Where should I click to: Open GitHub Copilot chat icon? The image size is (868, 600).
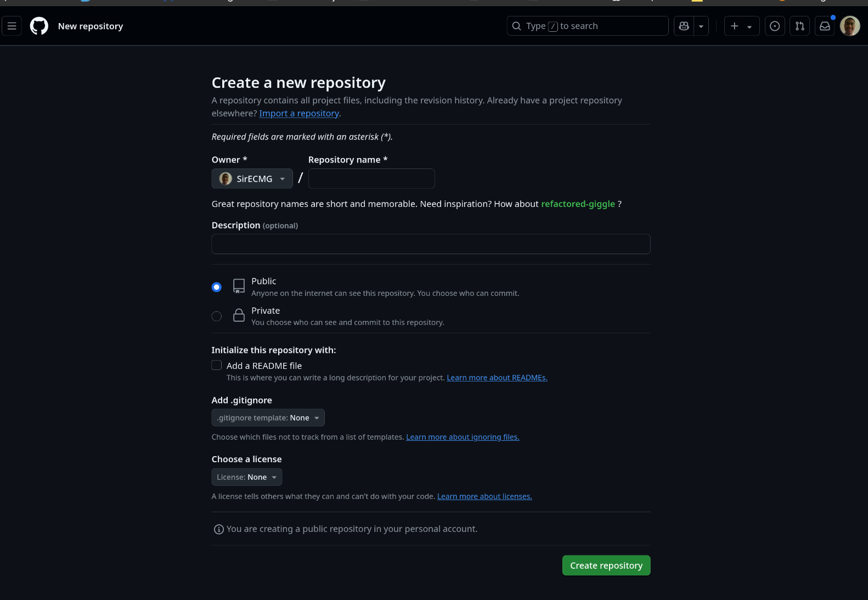coord(684,26)
